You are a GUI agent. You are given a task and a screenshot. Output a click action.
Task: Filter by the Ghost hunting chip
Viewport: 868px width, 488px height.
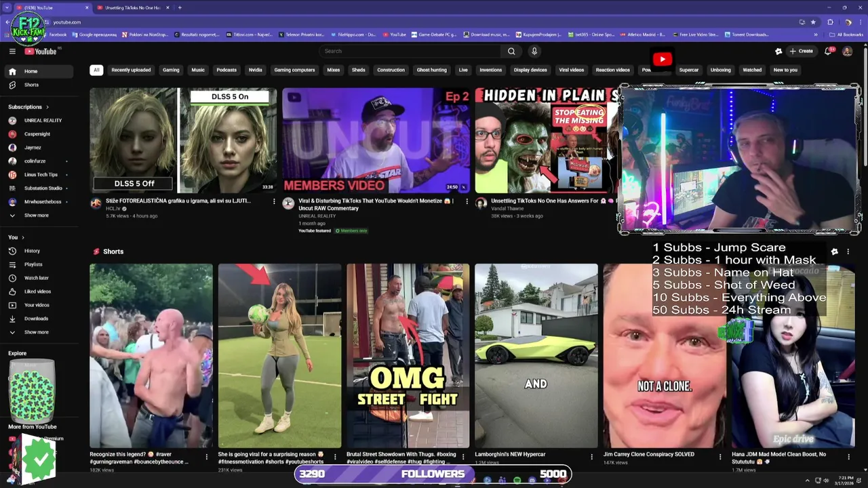431,70
